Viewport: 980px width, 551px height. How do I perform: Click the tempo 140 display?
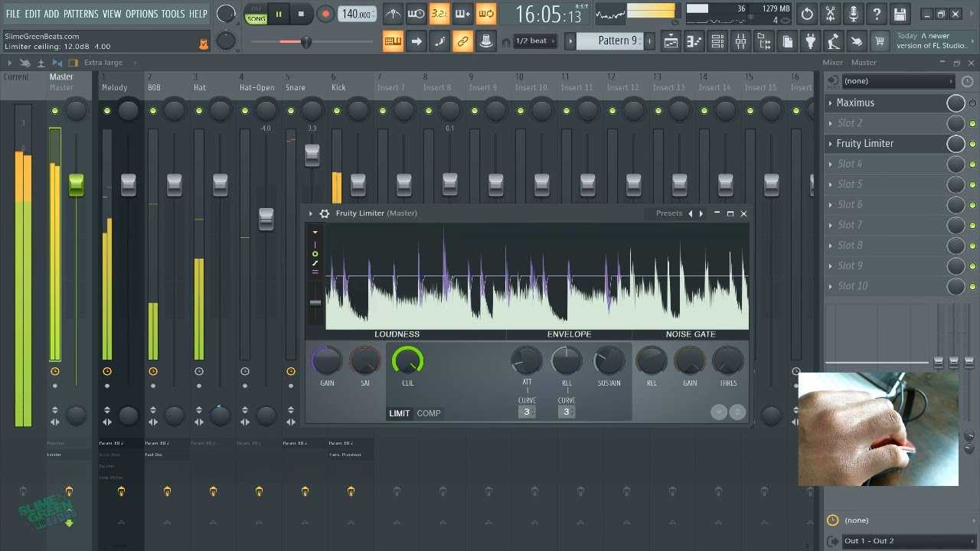tap(357, 14)
